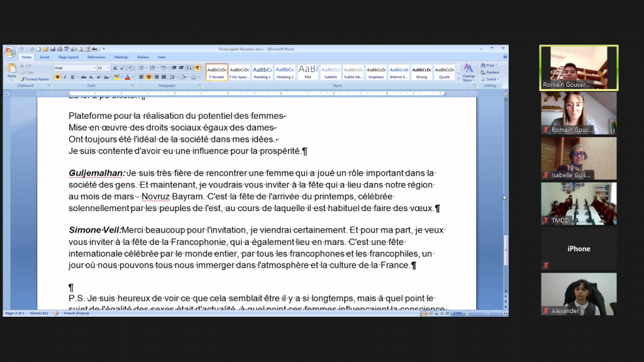The width and height of the screenshot is (644, 362).
Task: Toggle Italic formatting
Action: [x=65, y=77]
